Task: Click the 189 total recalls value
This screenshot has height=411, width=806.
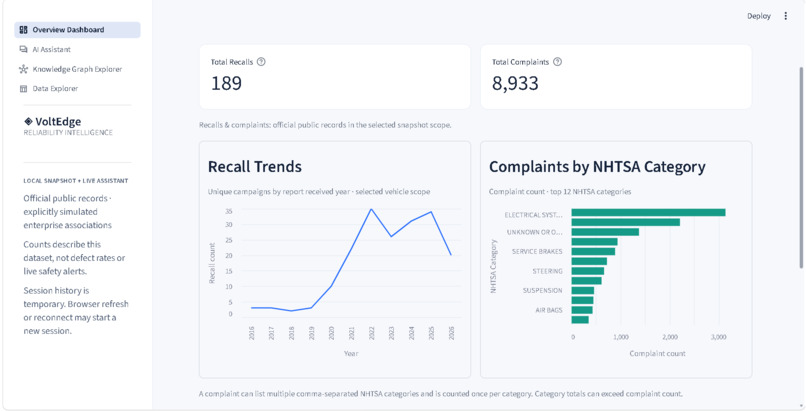Action: coord(227,83)
